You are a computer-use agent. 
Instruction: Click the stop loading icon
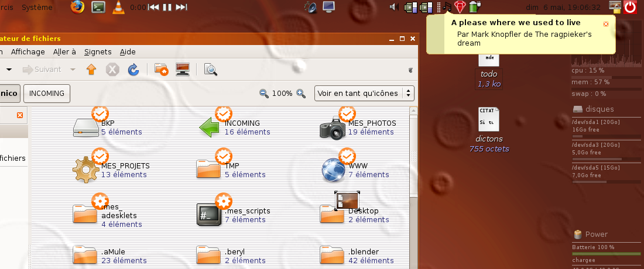112,70
